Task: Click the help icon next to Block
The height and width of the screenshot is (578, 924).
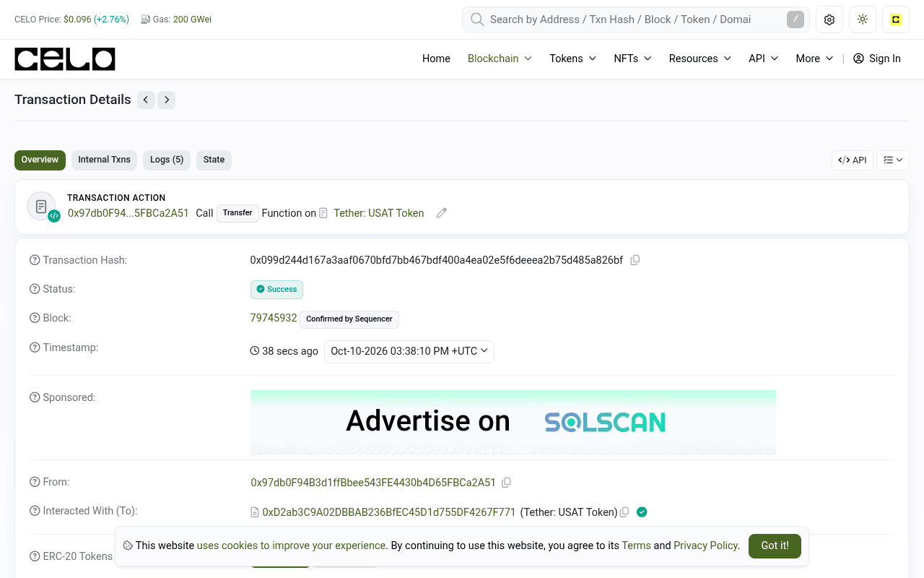Action: click(x=35, y=318)
